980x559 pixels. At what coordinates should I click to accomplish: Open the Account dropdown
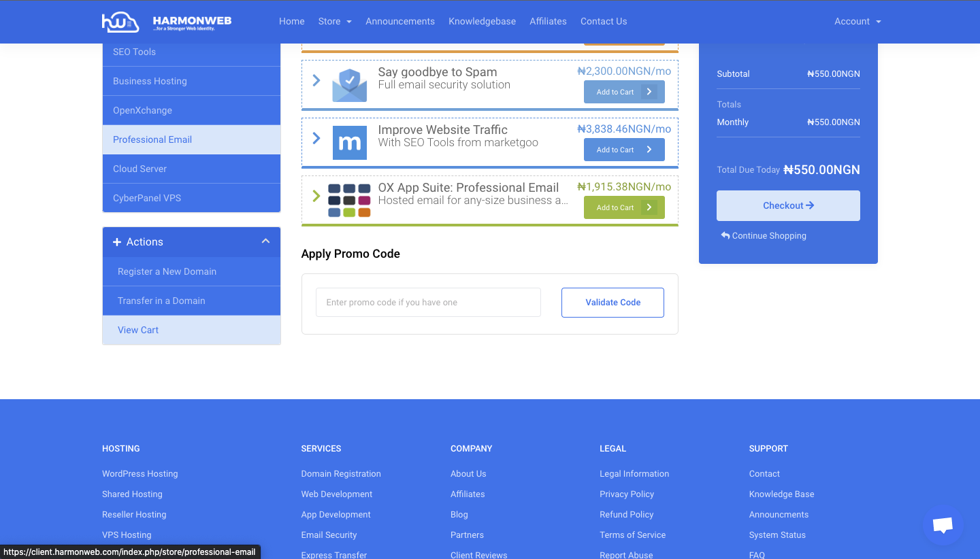pos(857,21)
